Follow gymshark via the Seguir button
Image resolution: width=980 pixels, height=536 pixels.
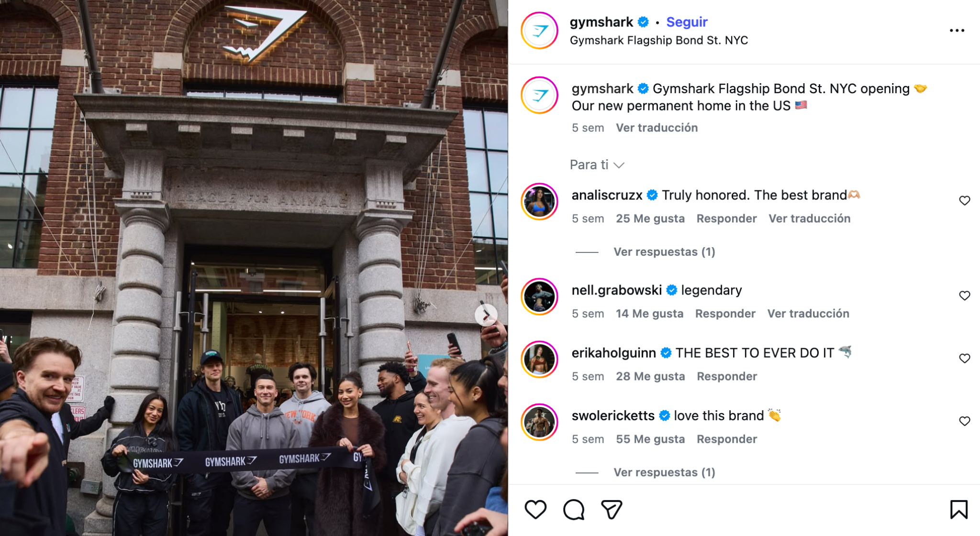(687, 22)
